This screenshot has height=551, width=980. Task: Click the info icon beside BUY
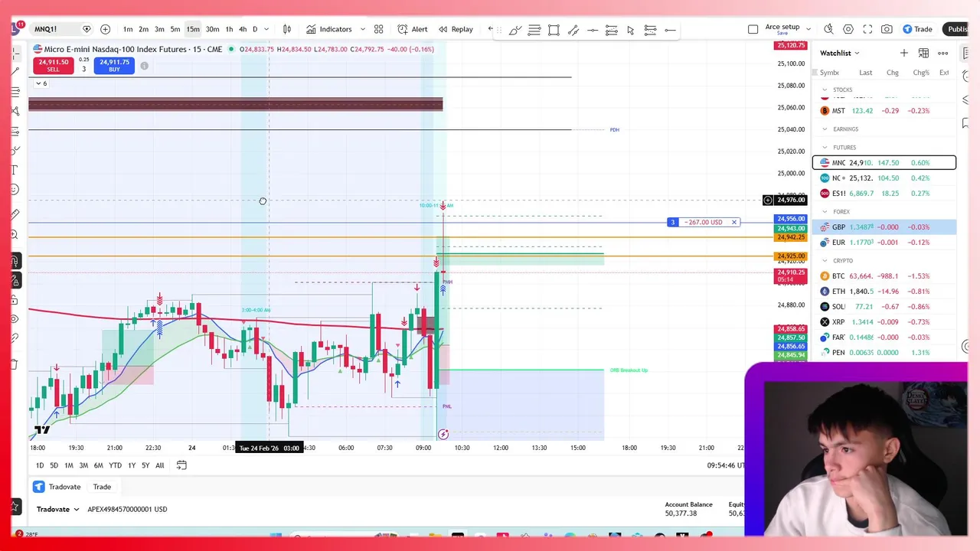coord(144,66)
